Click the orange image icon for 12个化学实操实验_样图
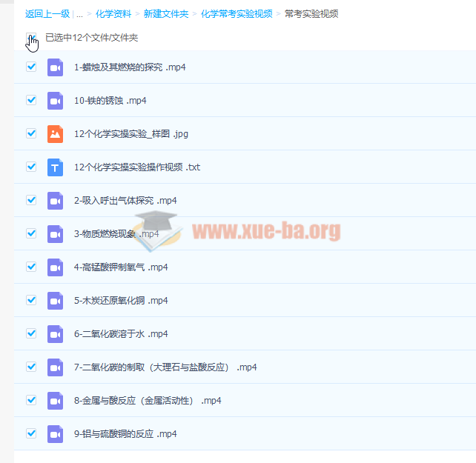This screenshot has height=463, width=476. pos(56,134)
